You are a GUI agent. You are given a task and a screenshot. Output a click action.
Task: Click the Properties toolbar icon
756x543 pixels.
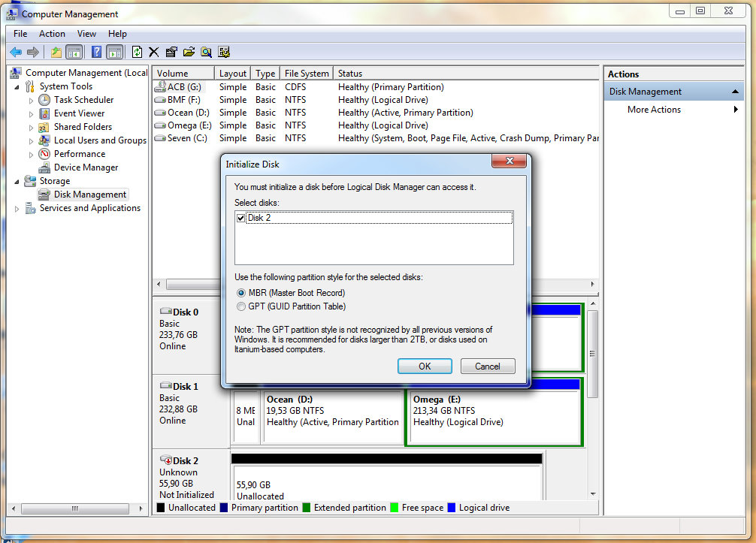point(171,52)
